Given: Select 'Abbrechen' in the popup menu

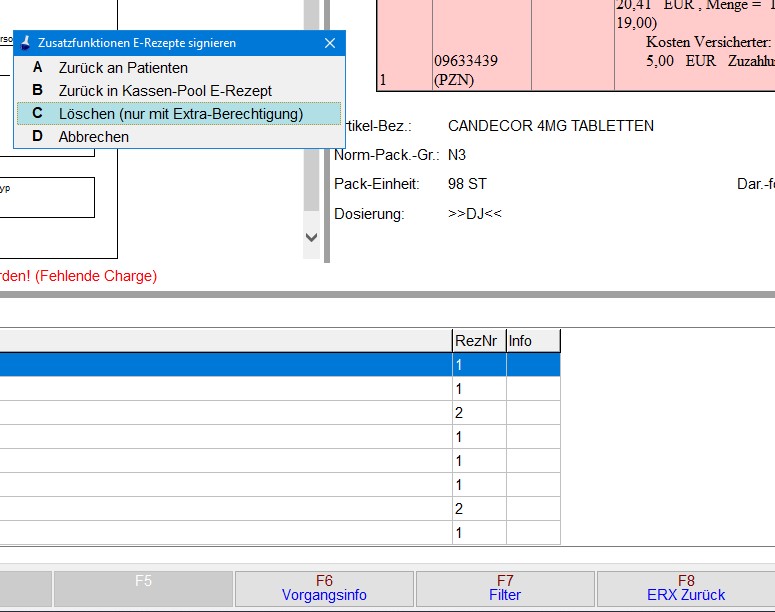Looking at the screenshot, I should click(94, 137).
